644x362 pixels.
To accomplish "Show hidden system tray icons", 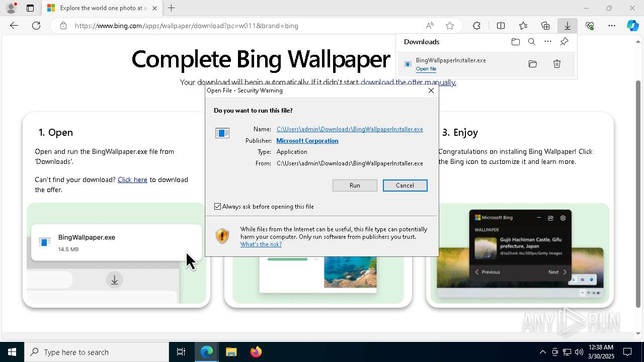I will click(x=542, y=352).
